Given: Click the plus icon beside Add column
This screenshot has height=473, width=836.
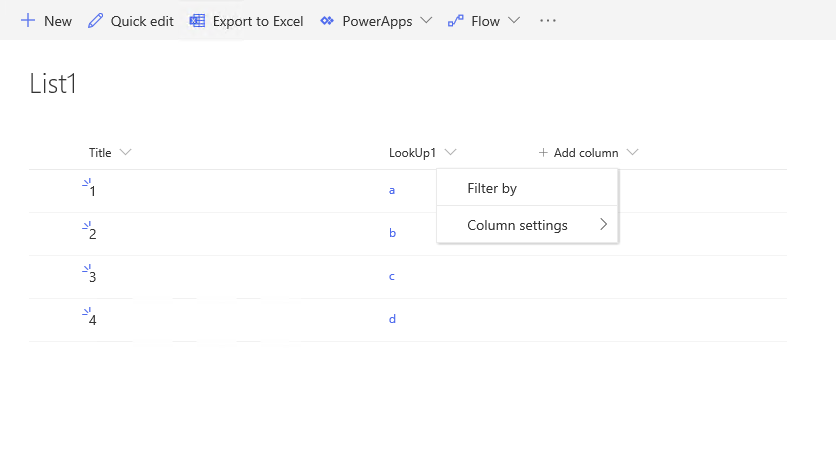Looking at the screenshot, I should [543, 153].
